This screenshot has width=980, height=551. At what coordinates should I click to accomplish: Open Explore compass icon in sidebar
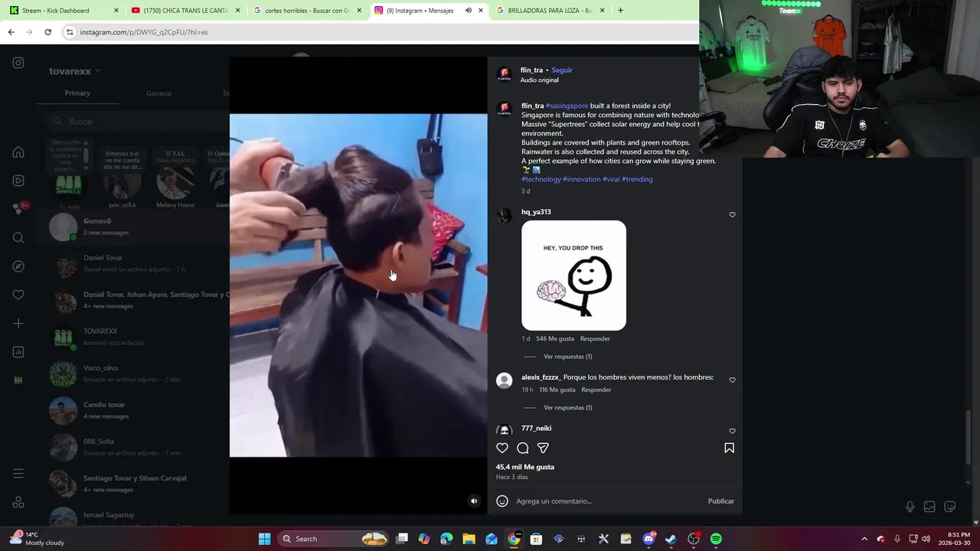pyautogui.click(x=18, y=266)
